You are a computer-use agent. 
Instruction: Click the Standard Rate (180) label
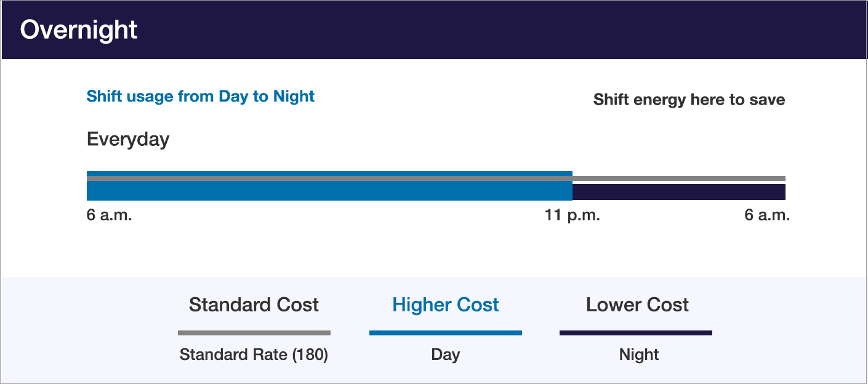click(254, 355)
